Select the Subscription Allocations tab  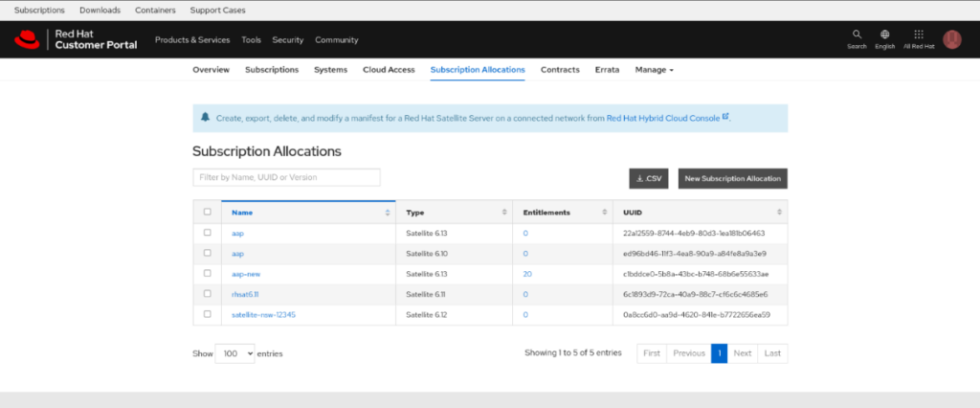tap(478, 70)
